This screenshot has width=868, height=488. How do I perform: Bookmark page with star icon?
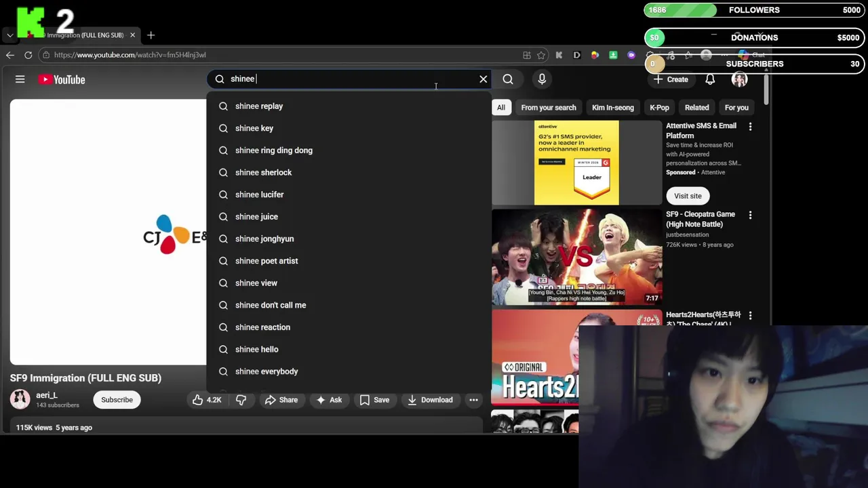(x=541, y=55)
